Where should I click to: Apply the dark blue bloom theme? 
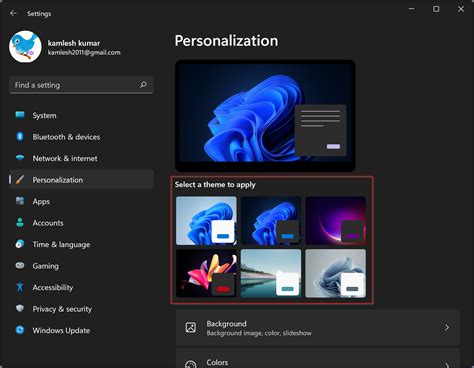pyautogui.click(x=271, y=221)
